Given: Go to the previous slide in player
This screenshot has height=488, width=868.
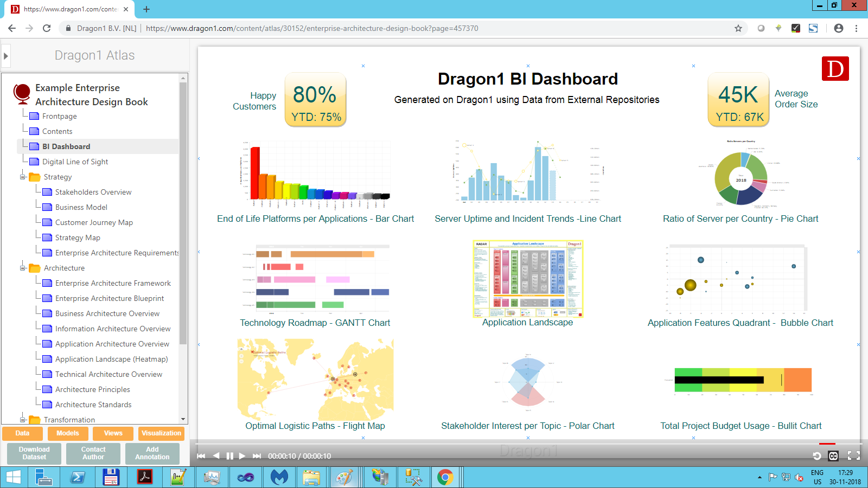Looking at the screenshot, I should pyautogui.click(x=216, y=456).
